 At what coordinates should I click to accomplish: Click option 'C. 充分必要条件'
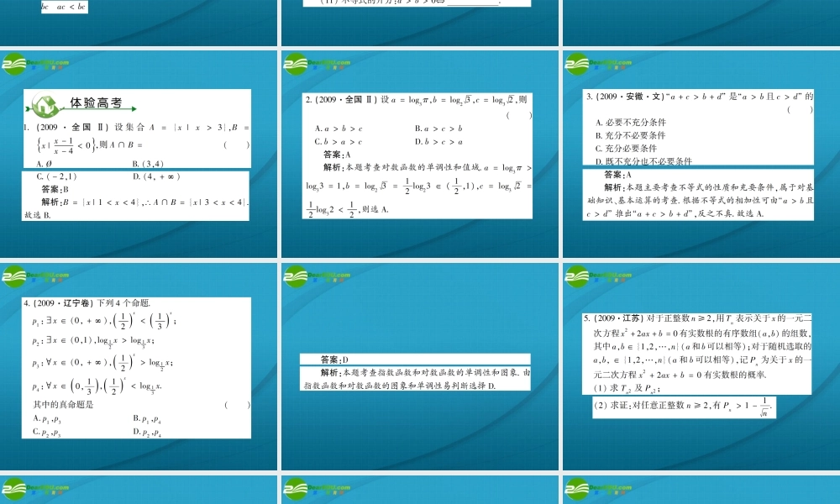point(626,149)
